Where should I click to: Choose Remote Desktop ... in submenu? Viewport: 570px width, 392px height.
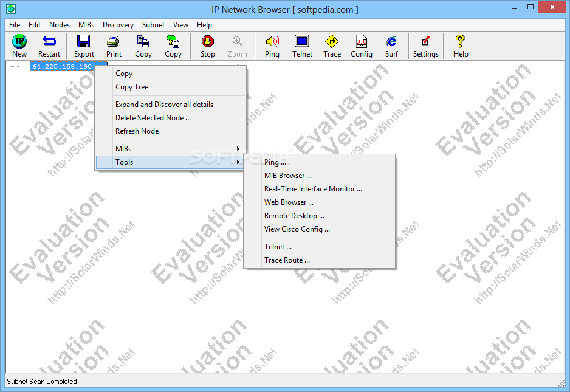[319, 216]
